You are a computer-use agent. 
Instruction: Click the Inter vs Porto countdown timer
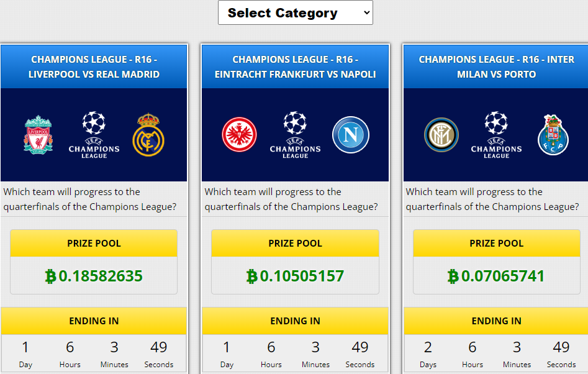point(495,353)
